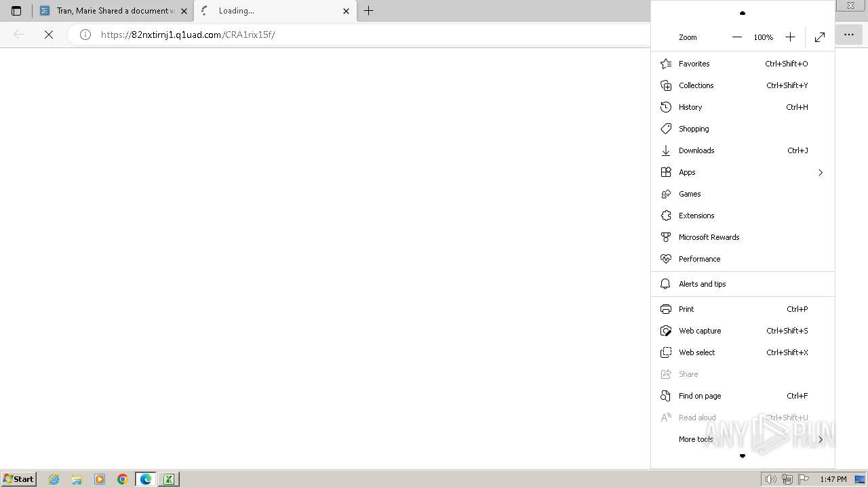The width and height of the screenshot is (868, 488).
Task: Open Games from the menu
Action: click(x=743, y=194)
